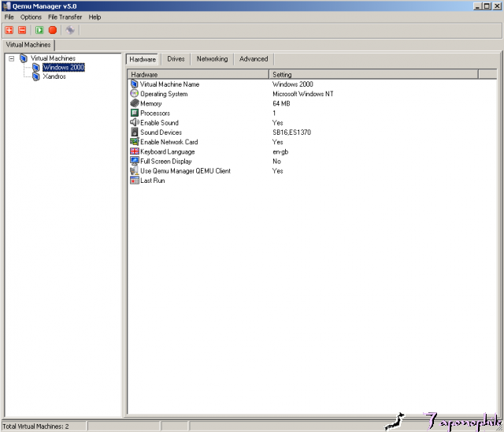
Task: Select the Virtual Machines main tab
Action: pos(28,45)
